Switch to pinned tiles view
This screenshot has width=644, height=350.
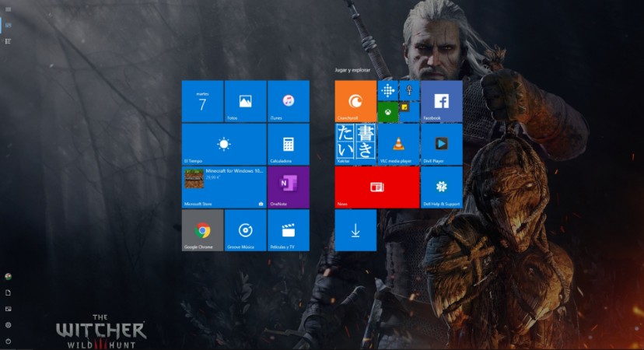[8, 26]
